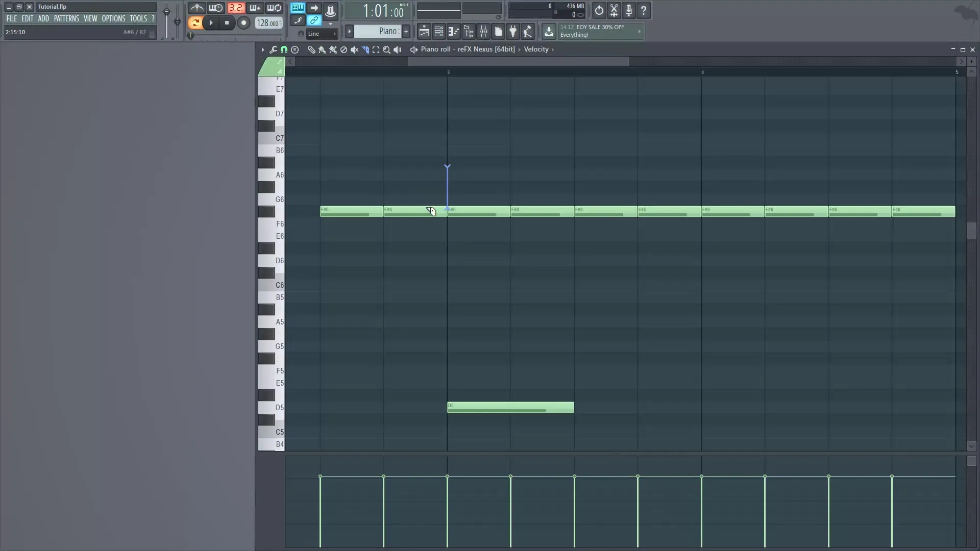
Task: Click the piano roll horizontal scrollbar
Action: [519, 62]
